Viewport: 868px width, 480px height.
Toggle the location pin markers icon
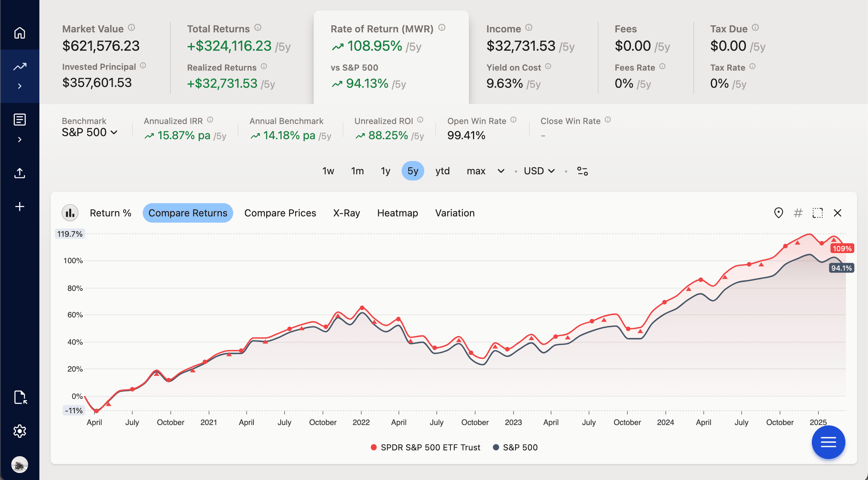pos(778,213)
